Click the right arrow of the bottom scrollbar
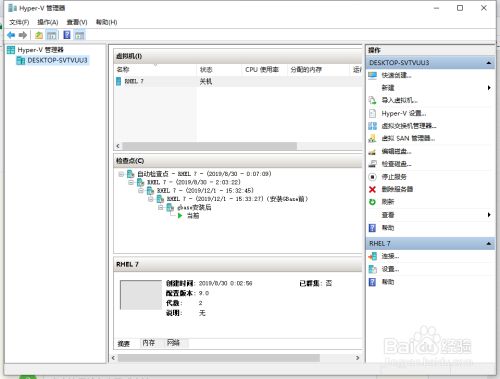Screen dimensions: 500x379 coord(357,358)
